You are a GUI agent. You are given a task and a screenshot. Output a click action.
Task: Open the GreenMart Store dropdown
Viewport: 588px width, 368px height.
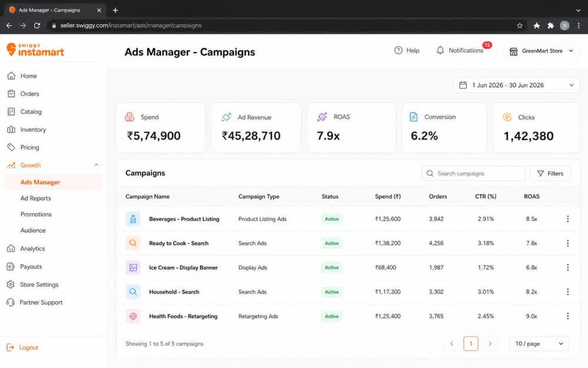pos(542,51)
